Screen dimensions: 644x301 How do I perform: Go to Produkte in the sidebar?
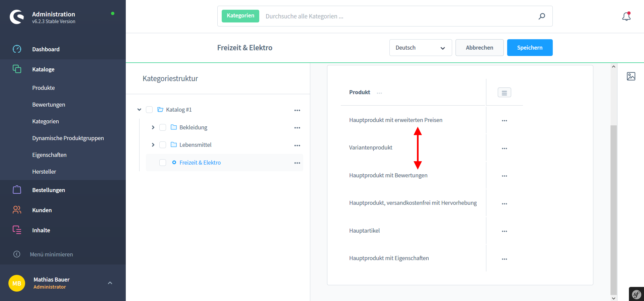(x=44, y=88)
